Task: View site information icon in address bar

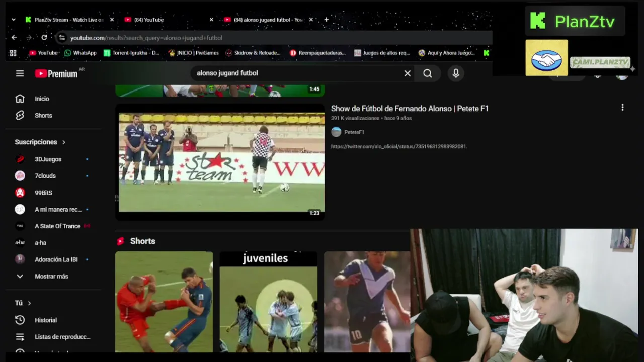Action: point(61,38)
